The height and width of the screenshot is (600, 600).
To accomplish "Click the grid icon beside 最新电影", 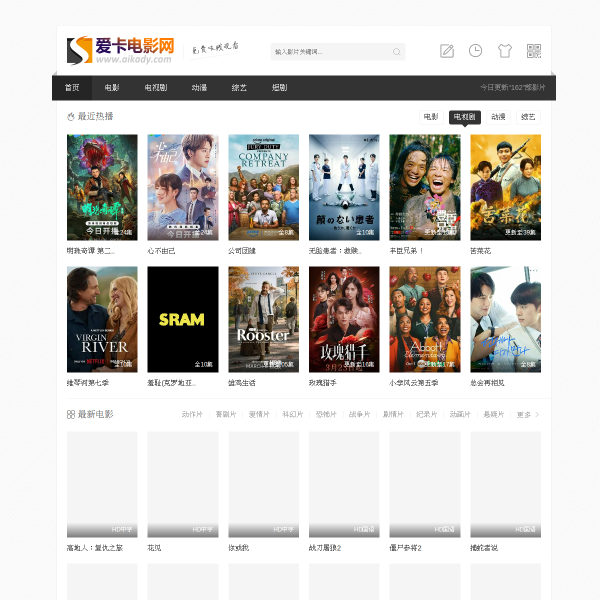I will click(x=71, y=414).
